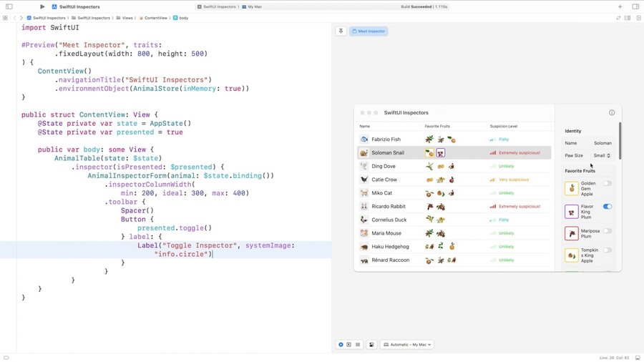Sort by Favorite Fruits column header
Image resolution: width=644 pixels, height=362 pixels.
click(x=437, y=127)
